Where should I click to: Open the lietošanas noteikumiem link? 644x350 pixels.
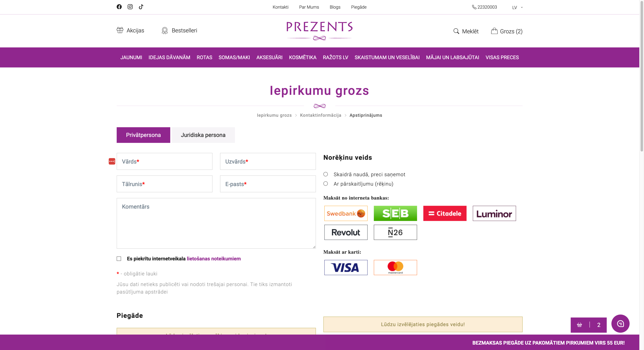tap(214, 259)
